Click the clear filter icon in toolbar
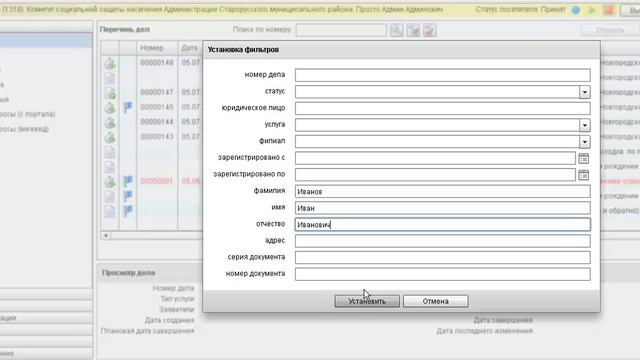The image size is (640, 360). coord(429,30)
